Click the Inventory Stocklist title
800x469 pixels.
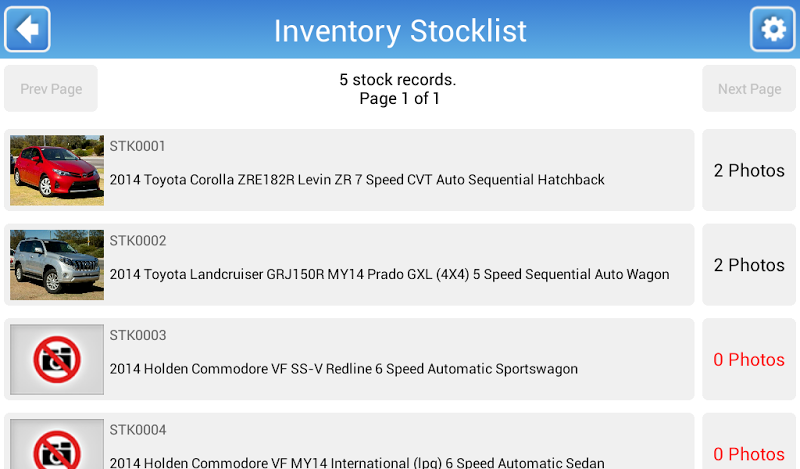[400, 30]
